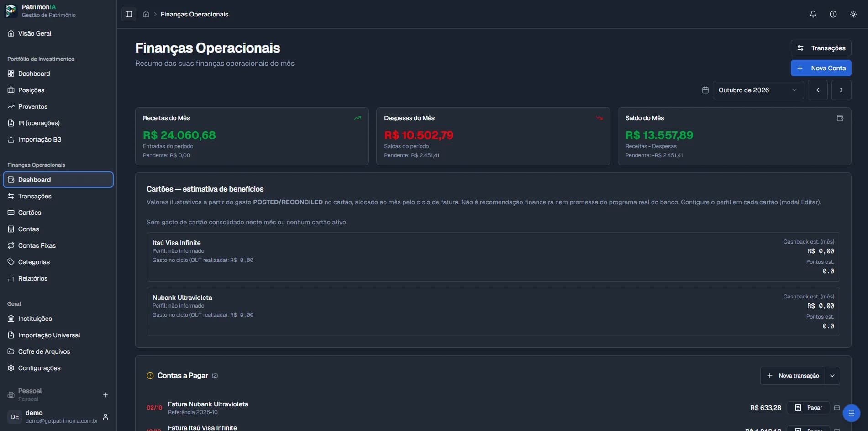This screenshot has height=431, width=868.
Task: Expand the Nova transação split arrow
Action: 832,376
